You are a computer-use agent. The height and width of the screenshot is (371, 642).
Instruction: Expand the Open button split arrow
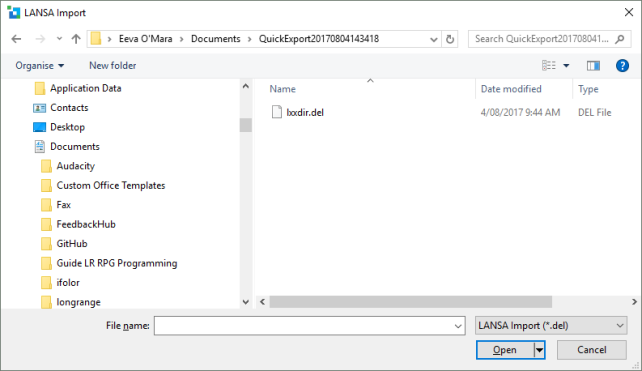click(539, 350)
